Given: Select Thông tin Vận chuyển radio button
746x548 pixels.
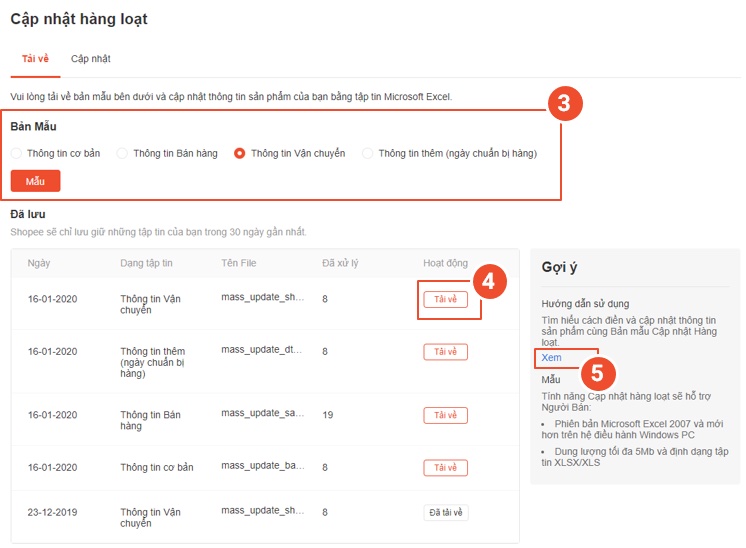Looking at the screenshot, I should coord(240,153).
